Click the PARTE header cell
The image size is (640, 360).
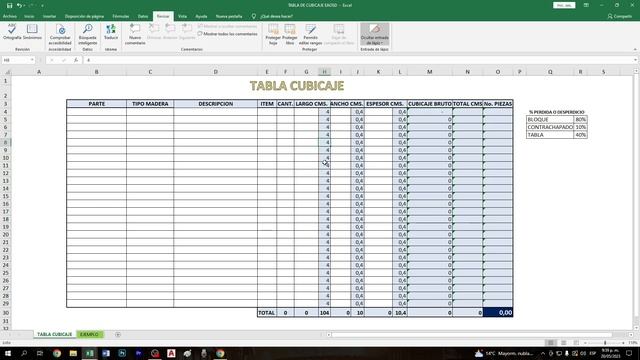click(97, 104)
